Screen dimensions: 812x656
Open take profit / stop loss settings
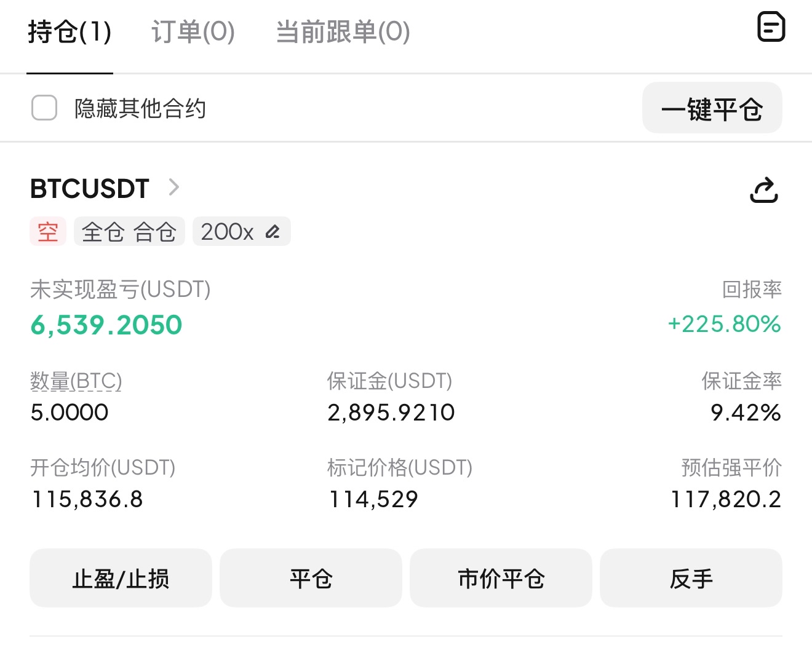point(121,578)
